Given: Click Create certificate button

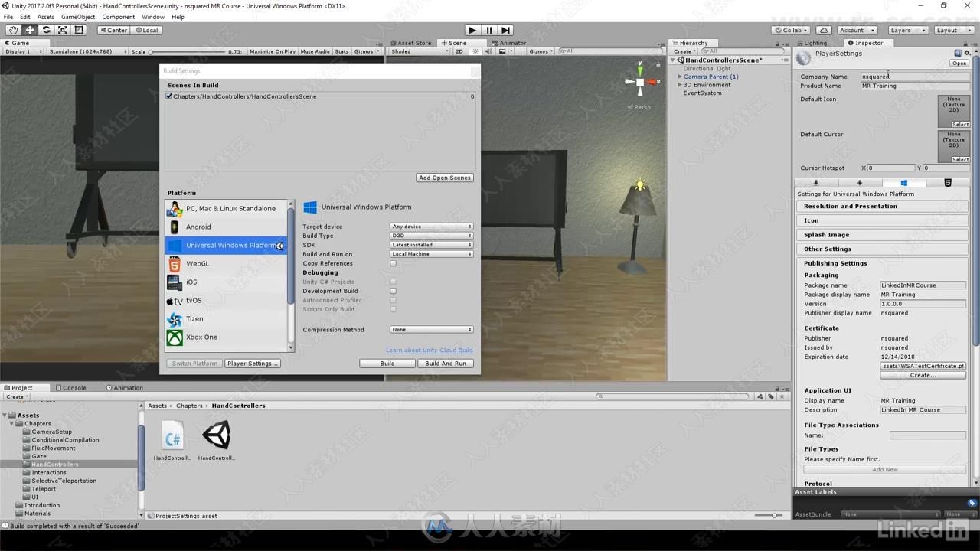Looking at the screenshot, I should (x=923, y=375).
